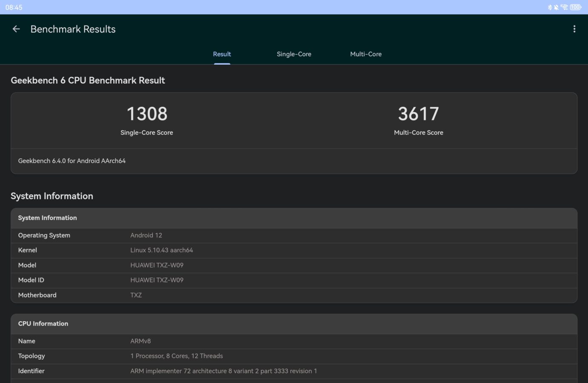Select the Android 12 value
The width and height of the screenshot is (588, 383).
pyautogui.click(x=146, y=235)
